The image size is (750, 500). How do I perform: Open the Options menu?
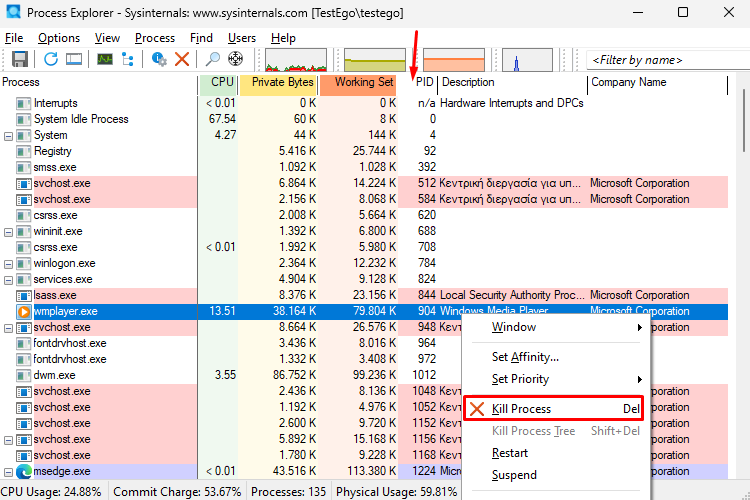pos(59,38)
